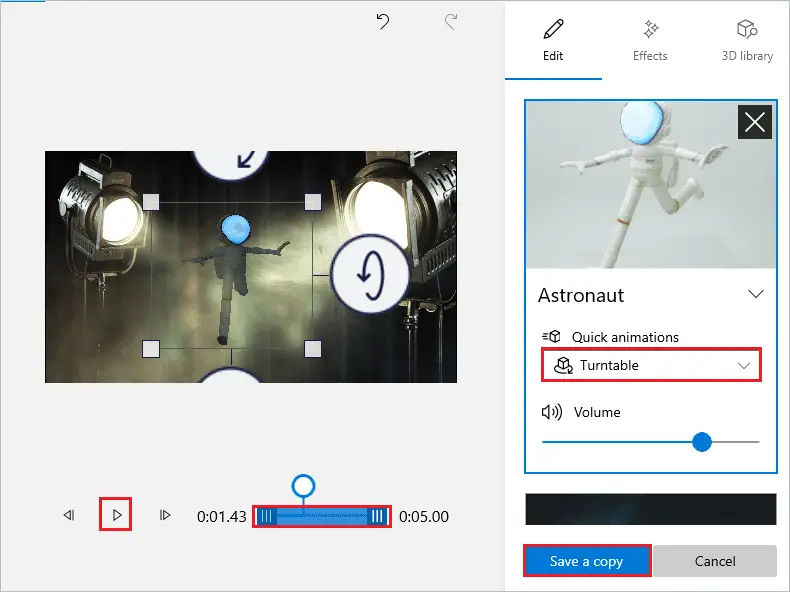Step back one frame
Image resolution: width=790 pixels, height=592 pixels.
point(69,515)
